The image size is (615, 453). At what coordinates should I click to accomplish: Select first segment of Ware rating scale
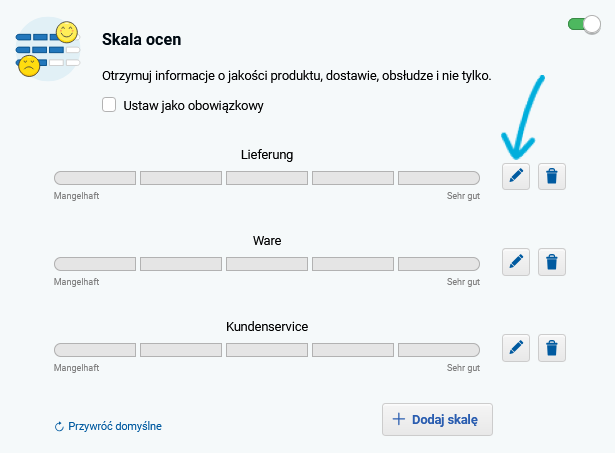95,264
